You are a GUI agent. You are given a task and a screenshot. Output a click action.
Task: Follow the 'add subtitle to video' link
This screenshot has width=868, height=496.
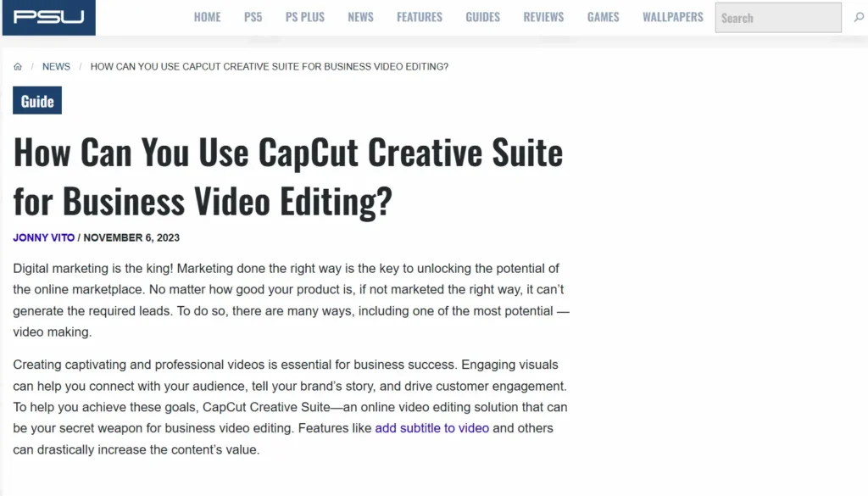coord(431,428)
